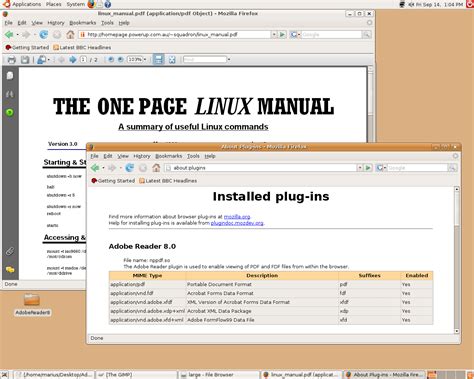
Task: Click the Stop button in the linux_manual.pdf Firefox window
Action: click(x=57, y=34)
